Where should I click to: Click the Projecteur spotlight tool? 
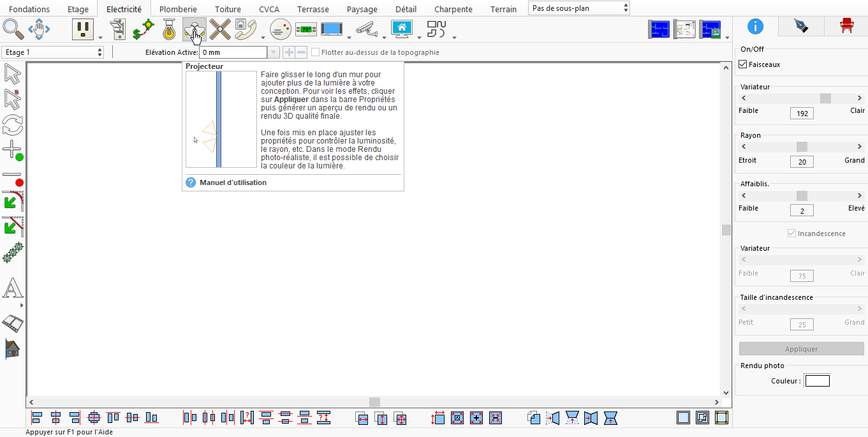pos(194,29)
